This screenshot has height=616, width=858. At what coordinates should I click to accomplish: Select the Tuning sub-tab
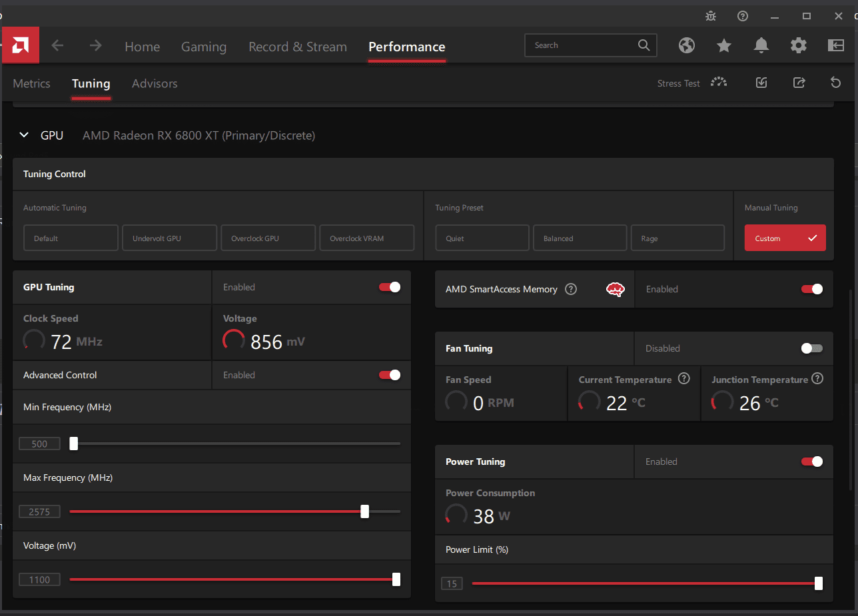coord(91,83)
